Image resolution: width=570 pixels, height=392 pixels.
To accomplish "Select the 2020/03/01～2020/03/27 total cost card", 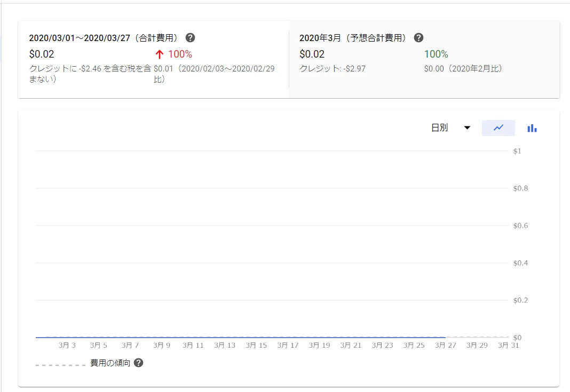I will 153,59.
